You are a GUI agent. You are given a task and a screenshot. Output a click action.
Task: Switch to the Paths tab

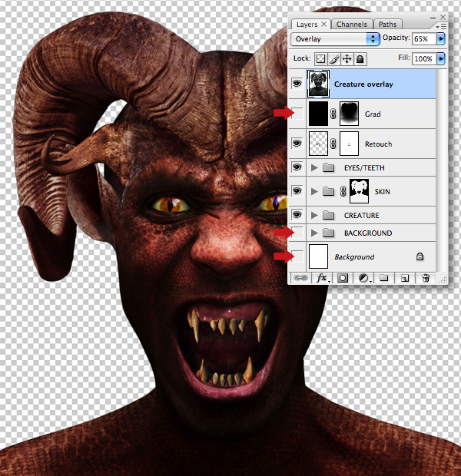pos(387,25)
